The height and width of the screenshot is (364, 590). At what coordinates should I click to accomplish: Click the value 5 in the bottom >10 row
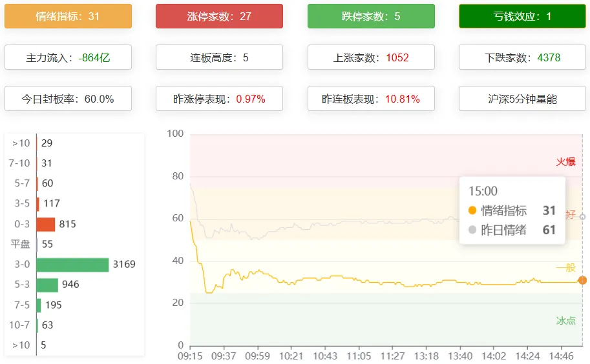coord(43,345)
